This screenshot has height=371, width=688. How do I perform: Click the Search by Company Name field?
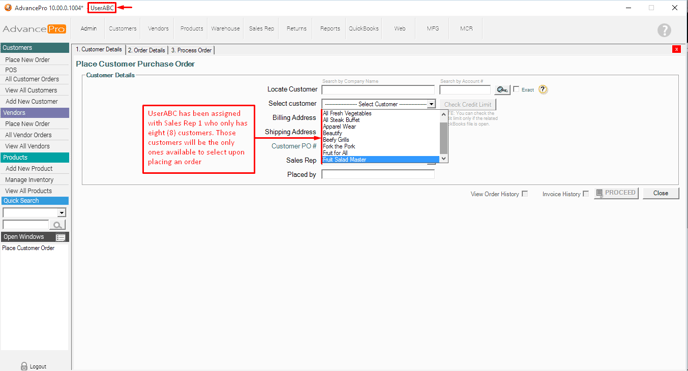point(378,89)
